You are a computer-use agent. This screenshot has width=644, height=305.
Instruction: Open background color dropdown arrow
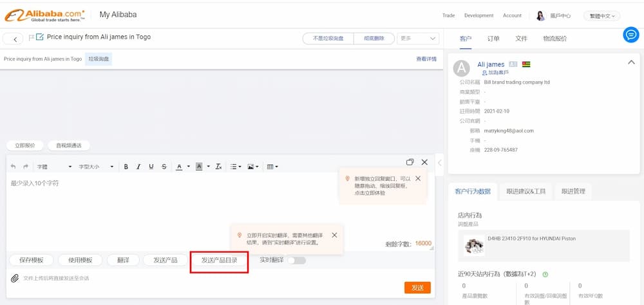[208, 167]
